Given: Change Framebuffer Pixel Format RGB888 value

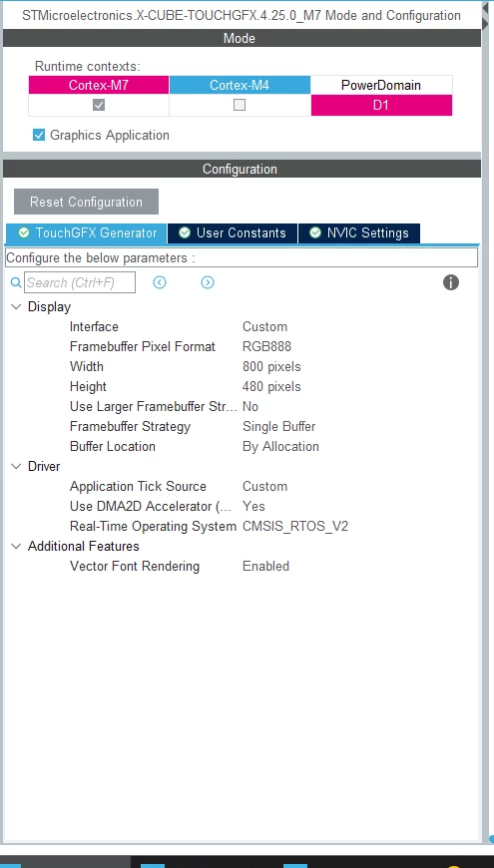Looking at the screenshot, I should coord(266,346).
